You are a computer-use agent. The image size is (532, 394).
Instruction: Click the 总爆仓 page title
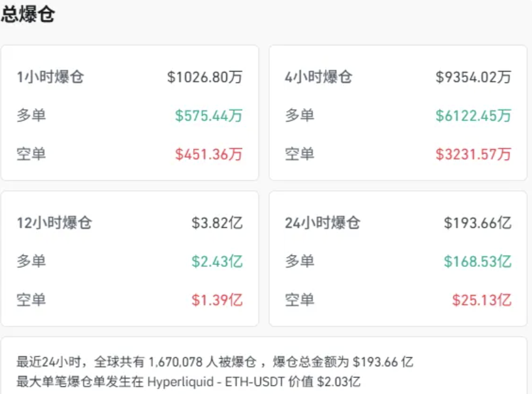pos(29,14)
